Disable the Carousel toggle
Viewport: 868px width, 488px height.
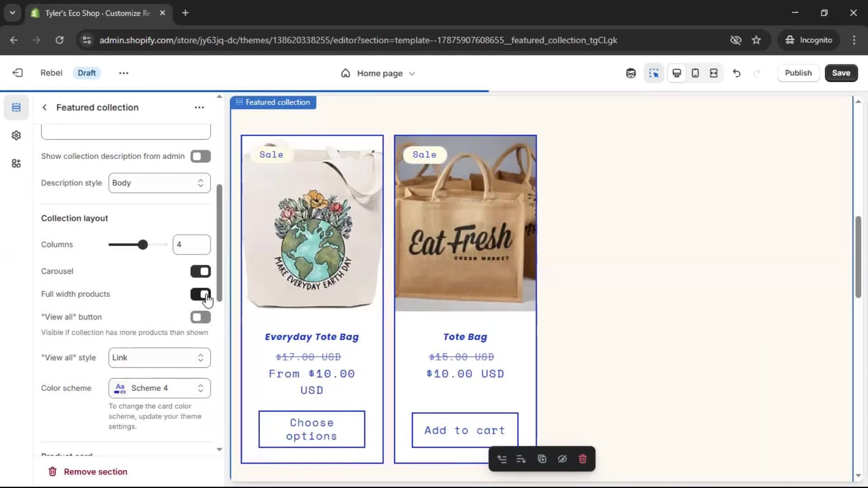click(x=200, y=271)
